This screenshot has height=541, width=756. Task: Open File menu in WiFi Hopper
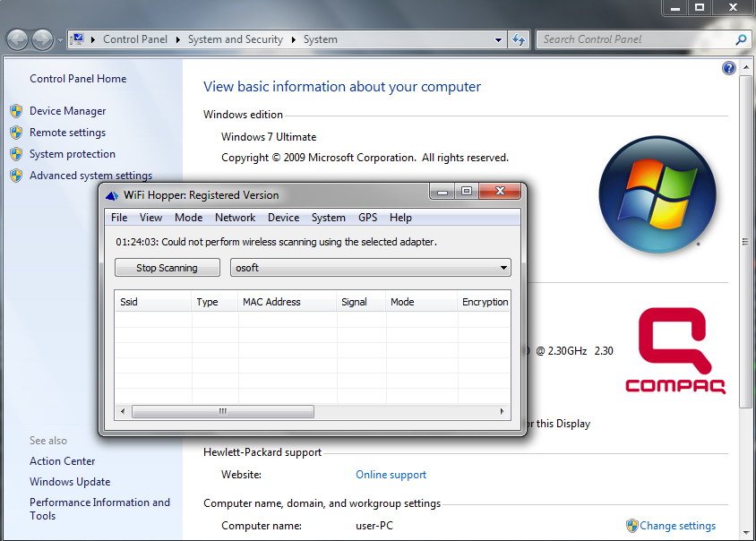[x=119, y=218]
